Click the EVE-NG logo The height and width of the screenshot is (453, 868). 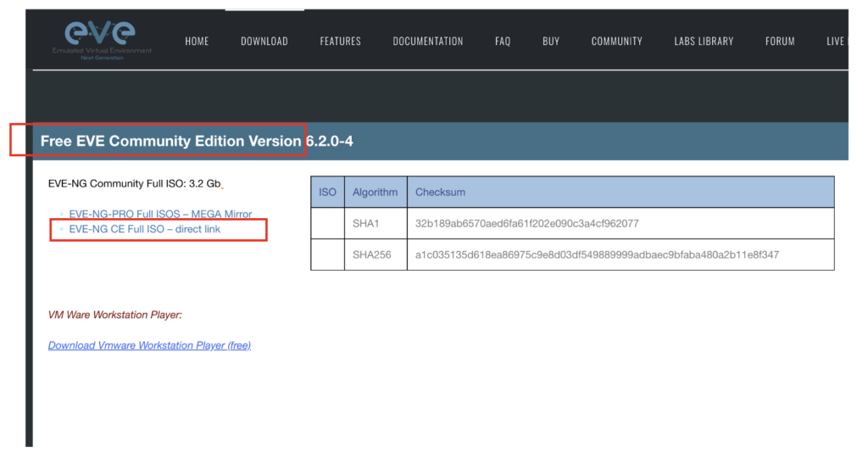(102, 39)
